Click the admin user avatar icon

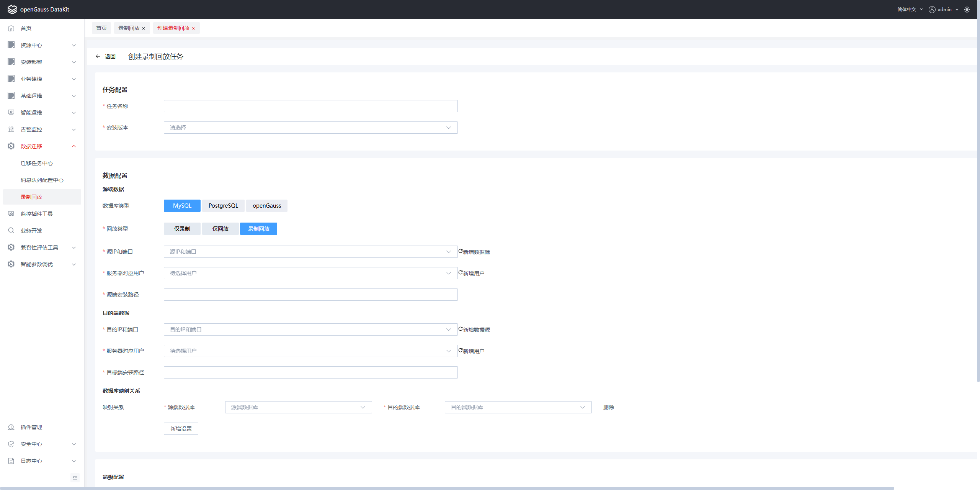932,10
